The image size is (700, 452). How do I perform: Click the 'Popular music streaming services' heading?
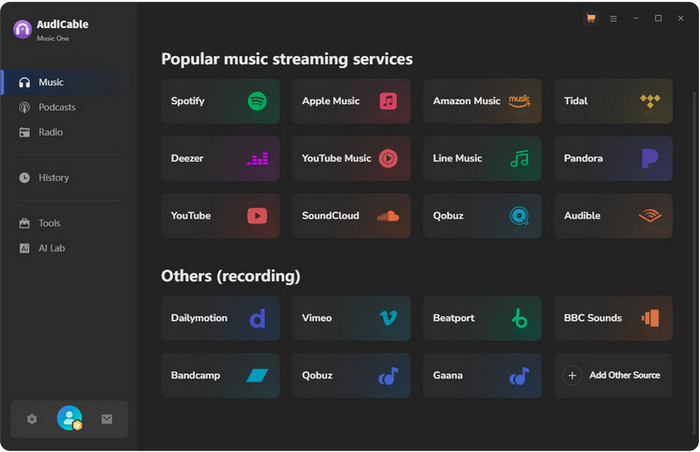[x=287, y=59]
